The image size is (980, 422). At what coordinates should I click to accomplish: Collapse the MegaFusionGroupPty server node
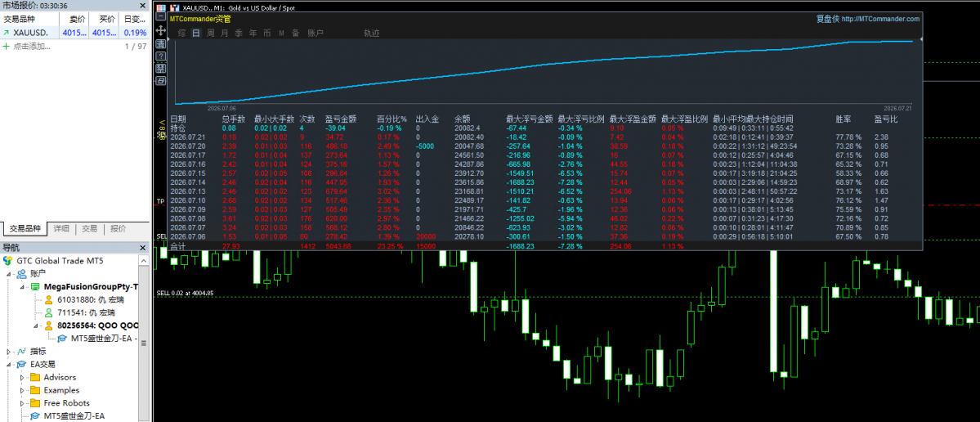click(22, 287)
